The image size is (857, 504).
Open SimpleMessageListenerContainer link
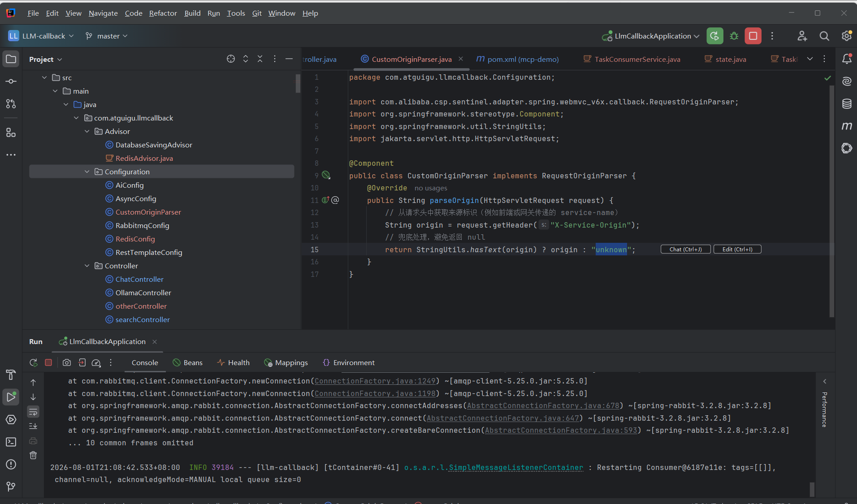click(516, 467)
